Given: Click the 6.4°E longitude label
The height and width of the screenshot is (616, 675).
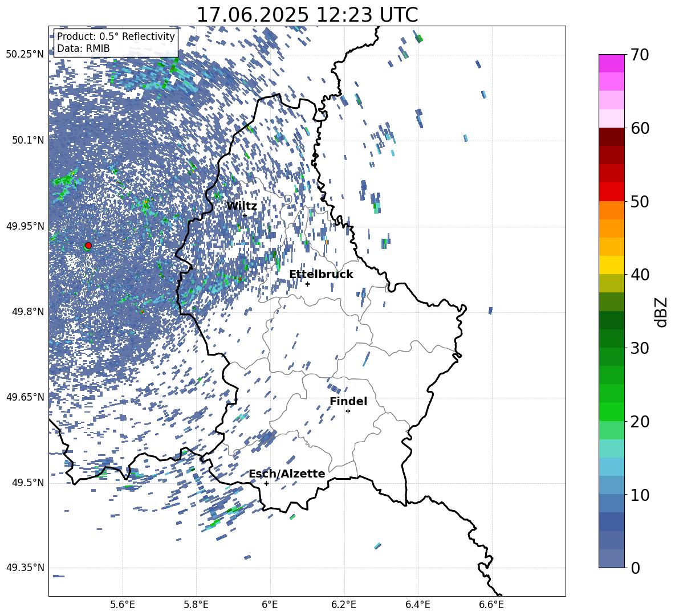Looking at the screenshot, I should (x=417, y=605).
